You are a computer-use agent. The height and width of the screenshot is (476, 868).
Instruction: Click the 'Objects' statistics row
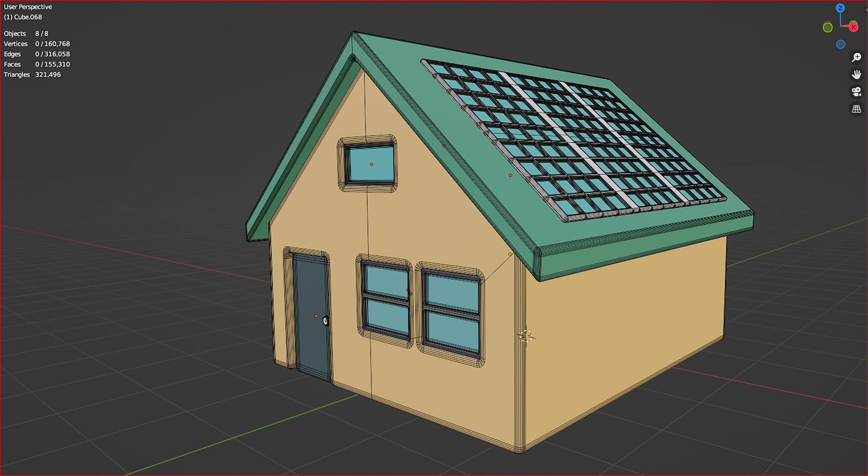pos(26,33)
